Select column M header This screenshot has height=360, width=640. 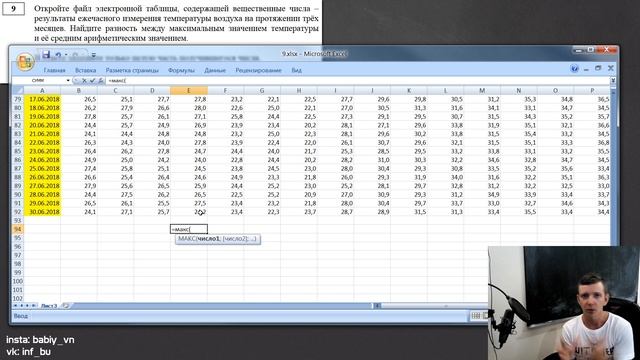pos(482,91)
